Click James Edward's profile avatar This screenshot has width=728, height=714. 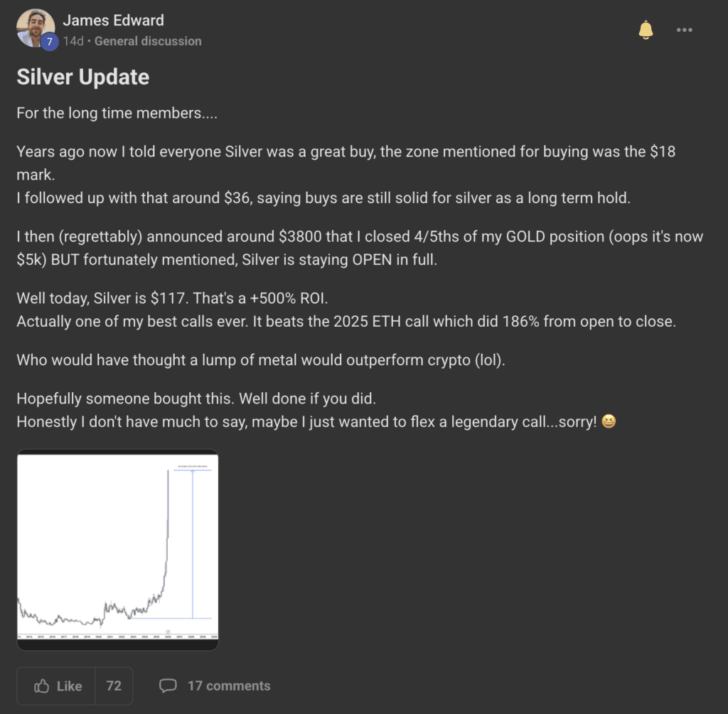[34, 27]
